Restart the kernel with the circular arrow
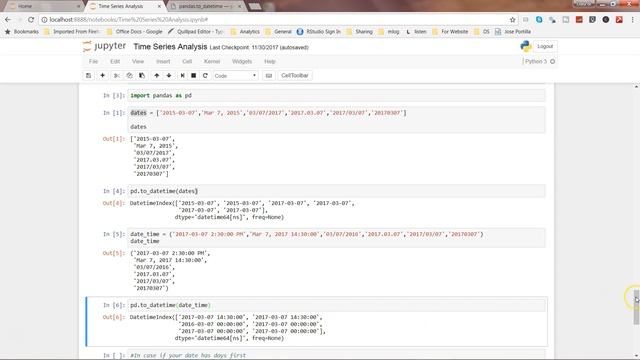The height and width of the screenshot is (360, 640). (205, 76)
